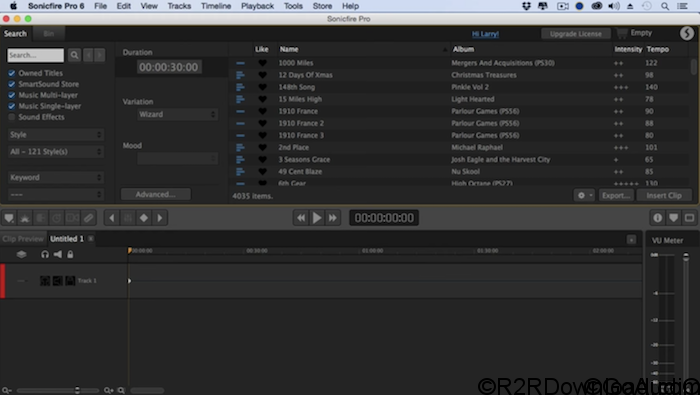Open the Style dropdown

pos(56,134)
